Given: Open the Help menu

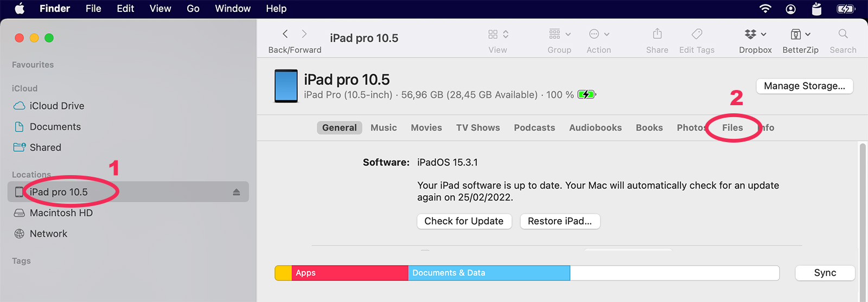Looking at the screenshot, I should click(276, 9).
